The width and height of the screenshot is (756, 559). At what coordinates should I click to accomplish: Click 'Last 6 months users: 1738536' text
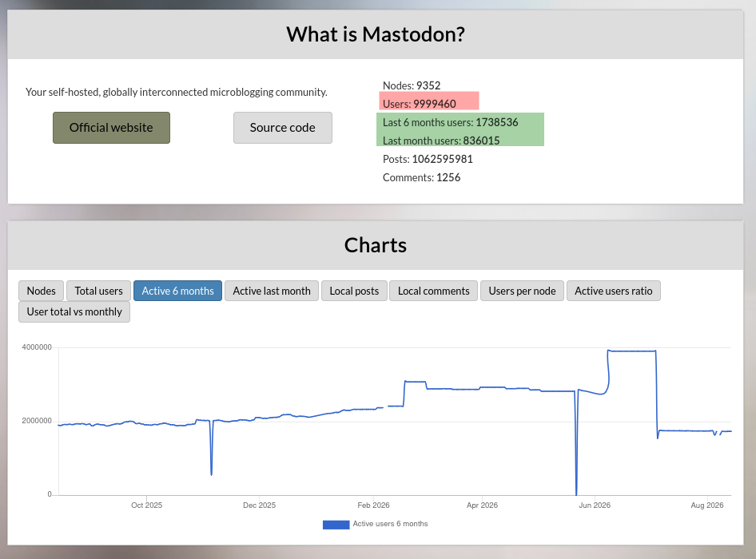click(450, 122)
